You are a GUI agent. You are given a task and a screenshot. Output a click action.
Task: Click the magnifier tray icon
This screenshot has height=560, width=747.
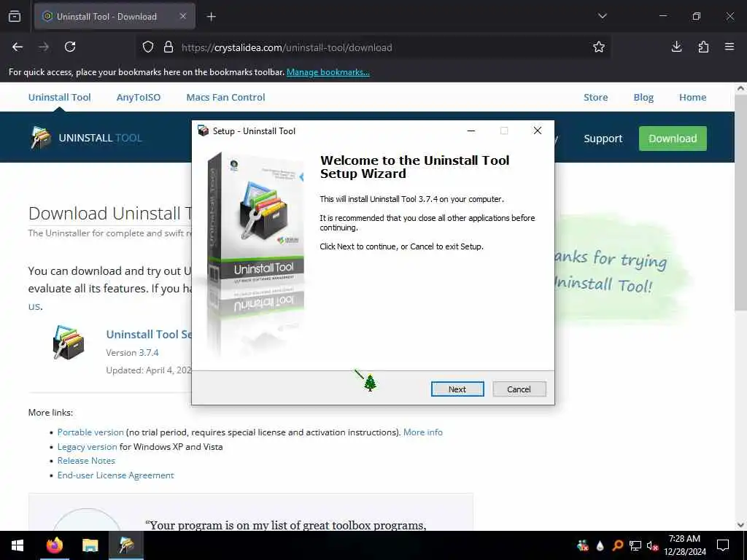click(617, 545)
